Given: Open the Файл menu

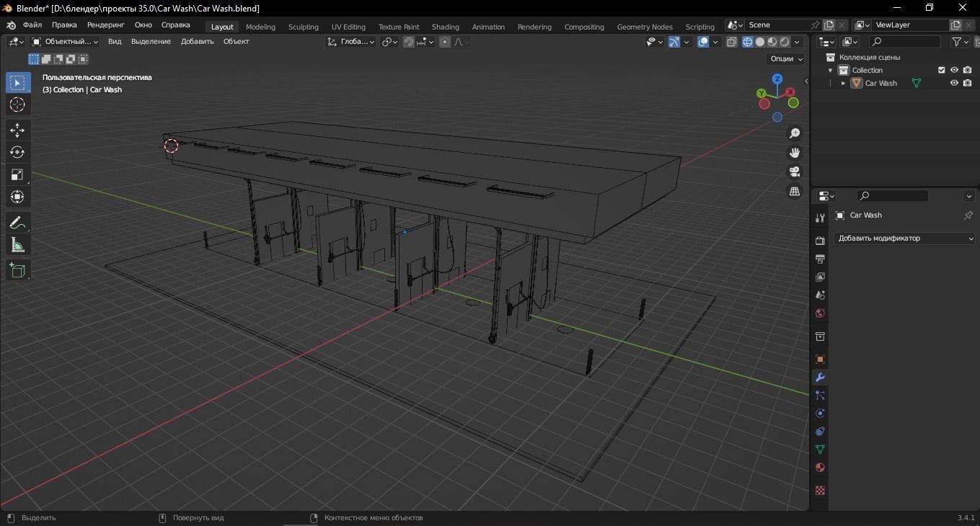Looking at the screenshot, I should click(x=32, y=25).
